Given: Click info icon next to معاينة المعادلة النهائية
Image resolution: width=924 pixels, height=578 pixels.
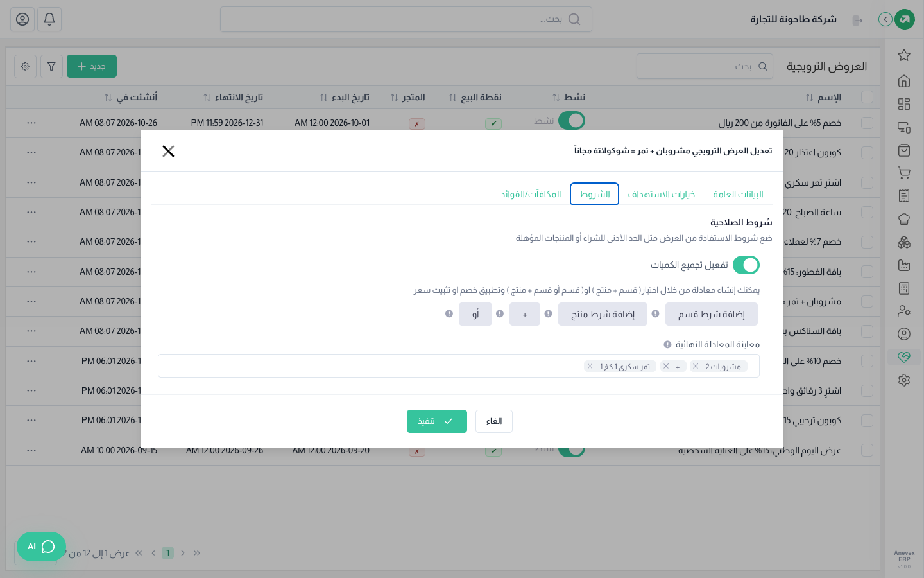Looking at the screenshot, I should [x=667, y=344].
